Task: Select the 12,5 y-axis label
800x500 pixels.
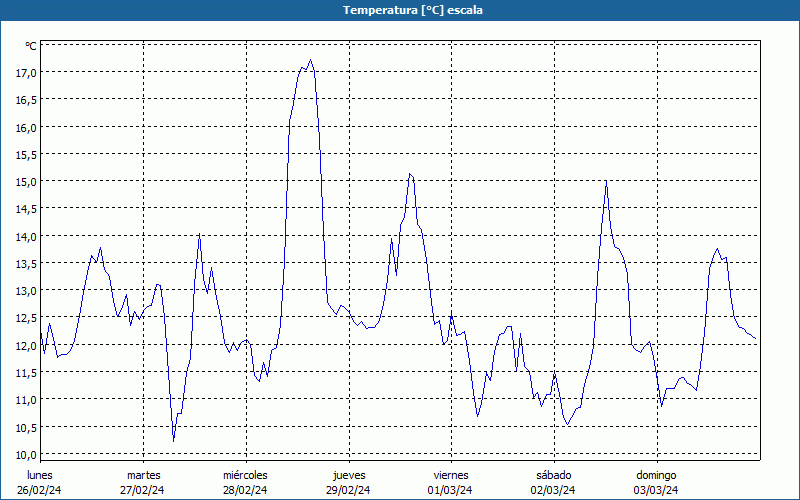Action: pos(26,318)
